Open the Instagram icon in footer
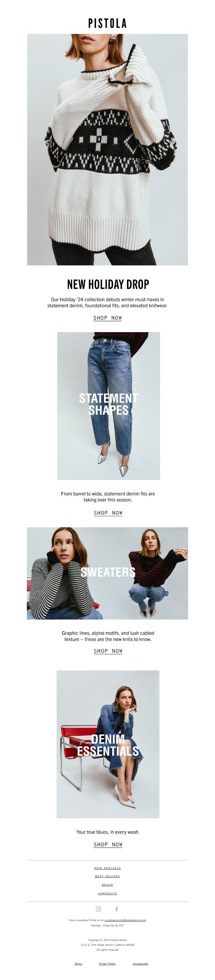 pos(98,909)
